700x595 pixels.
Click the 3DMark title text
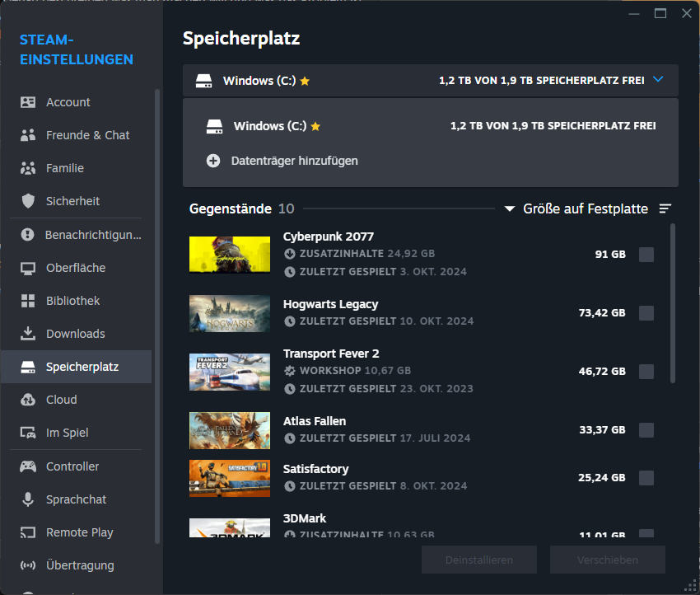point(305,518)
